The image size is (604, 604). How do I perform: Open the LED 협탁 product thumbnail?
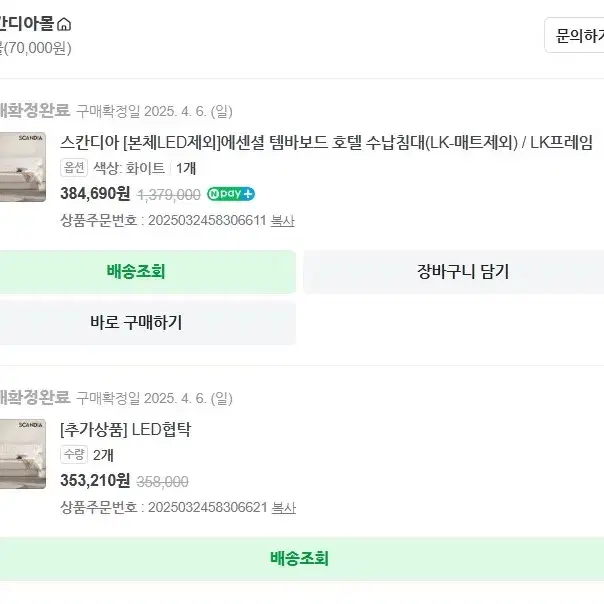pos(23,454)
